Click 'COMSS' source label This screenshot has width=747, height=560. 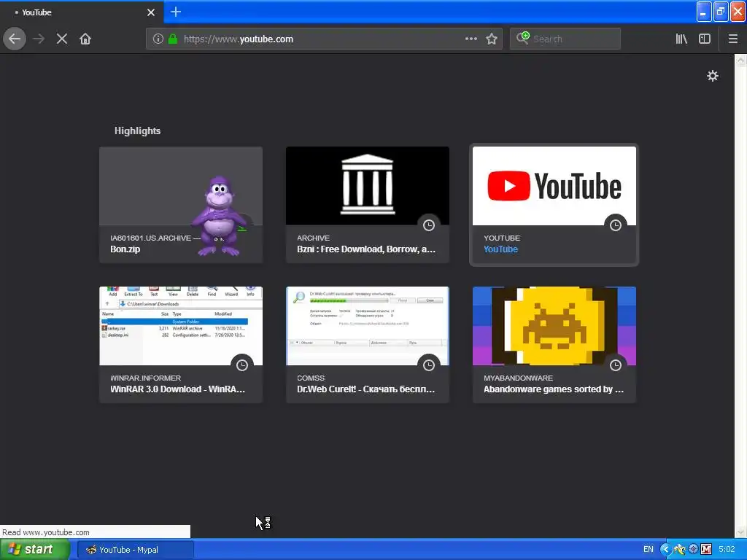click(x=311, y=378)
